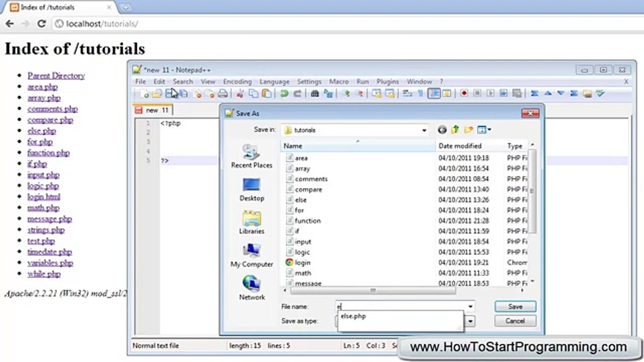The height and width of the screenshot is (362, 644).
Task: Click the New file icon in Notepad++ toolbar
Action: [144, 94]
